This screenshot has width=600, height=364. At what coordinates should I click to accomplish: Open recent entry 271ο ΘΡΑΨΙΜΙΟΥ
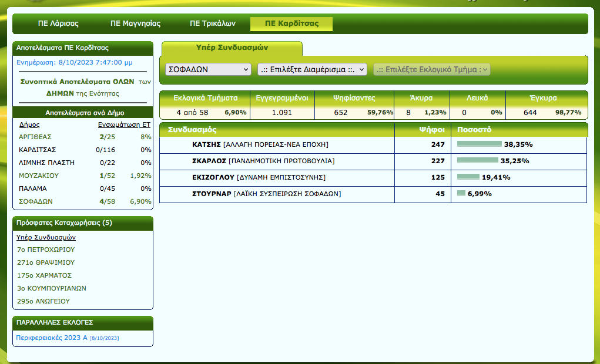46,262
